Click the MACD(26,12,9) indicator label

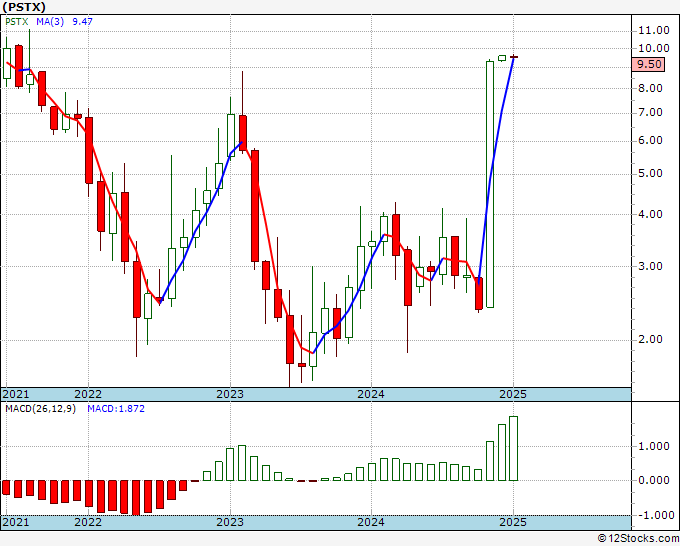[40, 409]
